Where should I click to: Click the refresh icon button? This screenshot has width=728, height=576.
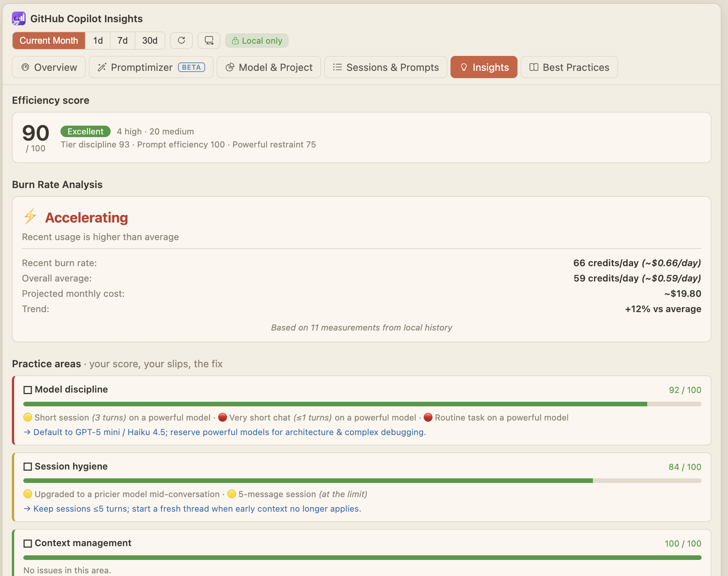pyautogui.click(x=181, y=40)
